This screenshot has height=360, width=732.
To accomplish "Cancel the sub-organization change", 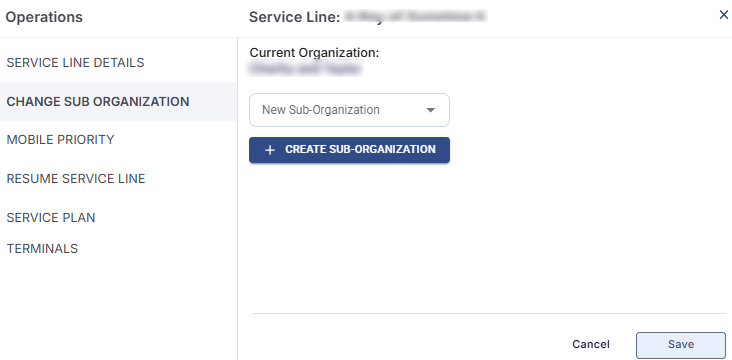I will [x=591, y=345].
